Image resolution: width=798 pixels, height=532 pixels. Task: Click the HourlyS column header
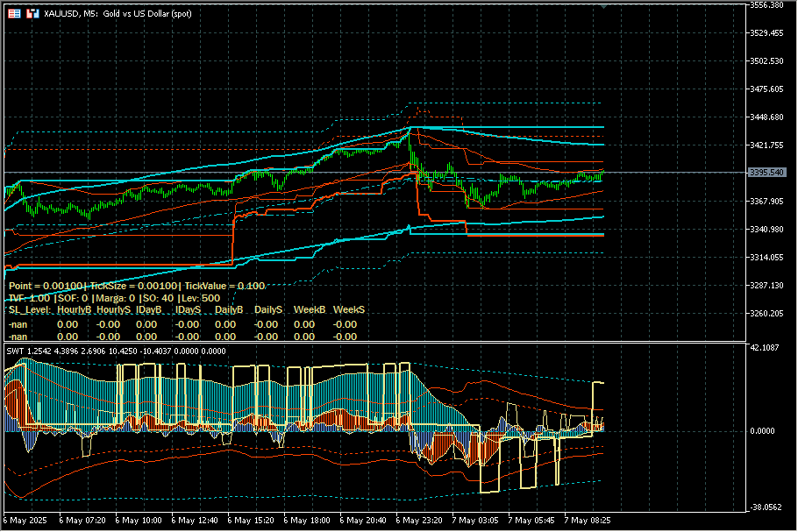[x=113, y=309]
